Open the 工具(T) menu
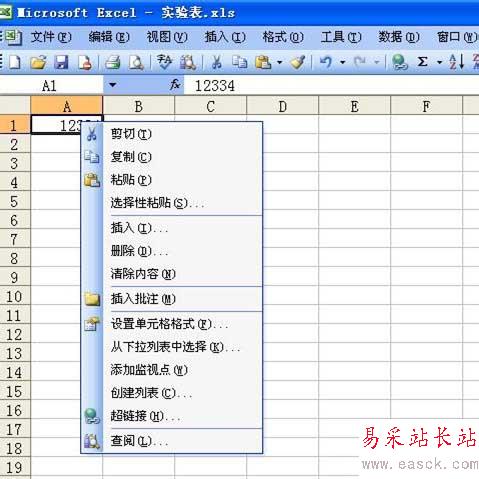The width and height of the screenshot is (479, 479). pos(341,37)
